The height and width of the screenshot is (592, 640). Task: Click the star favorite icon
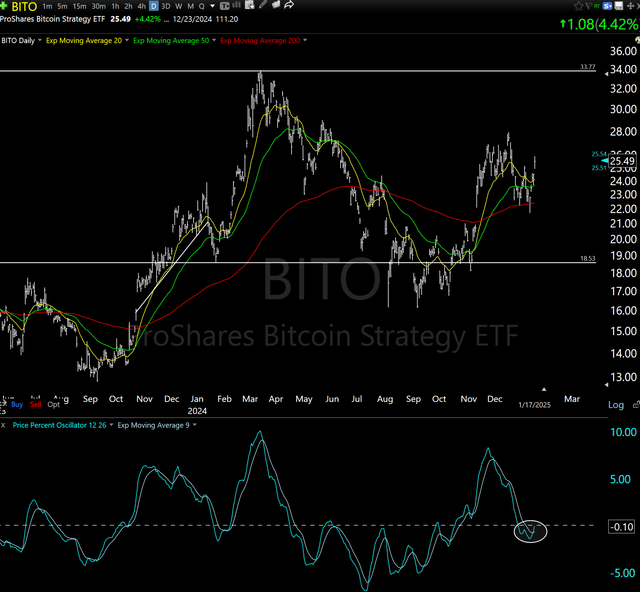(x=578, y=6)
